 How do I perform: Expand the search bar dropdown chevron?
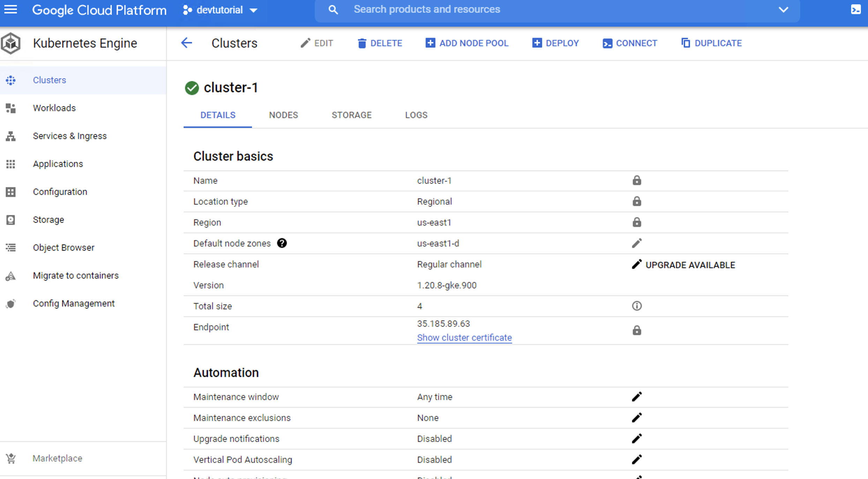click(784, 10)
